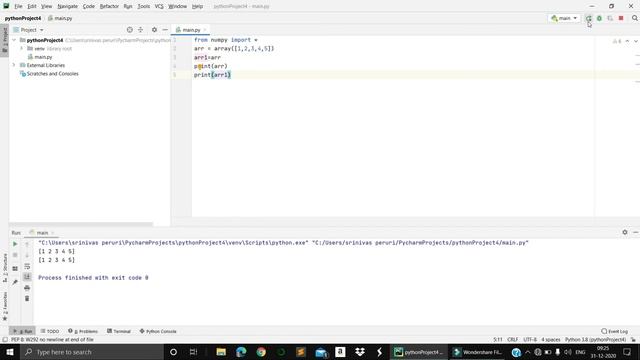Change UTF-8 file encoding in status bar
Screen dimensions: 640x360
[x=530, y=340]
